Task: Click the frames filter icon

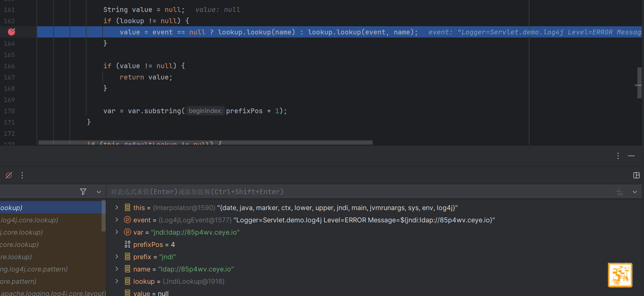Action: pyautogui.click(x=83, y=192)
